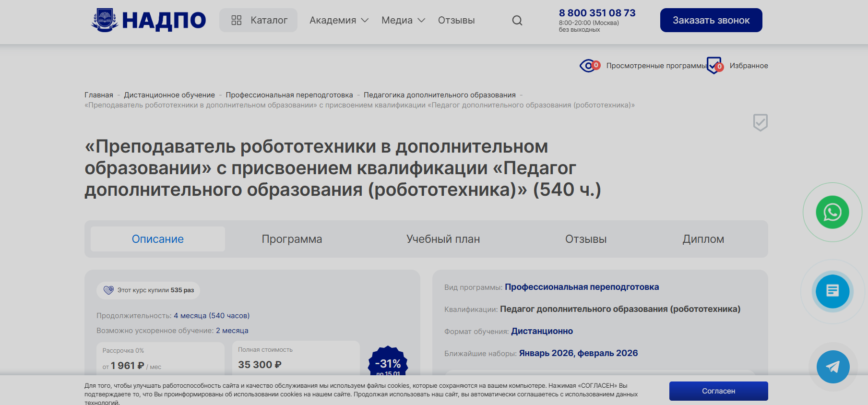This screenshot has height=405, width=868.
Task: Select the Диплом tab
Action: pyautogui.click(x=703, y=239)
